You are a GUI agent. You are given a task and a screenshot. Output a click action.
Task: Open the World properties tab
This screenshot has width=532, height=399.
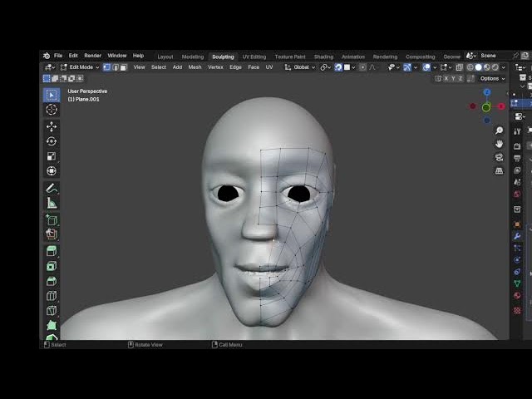[517, 194]
